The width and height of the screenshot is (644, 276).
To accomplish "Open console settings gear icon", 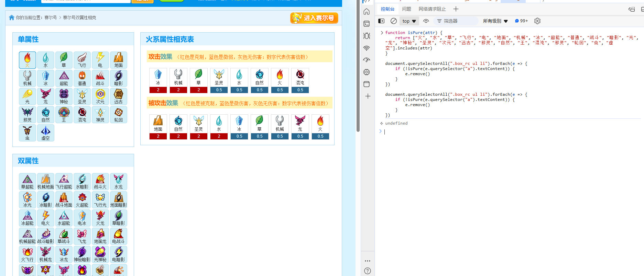I will tap(537, 21).
